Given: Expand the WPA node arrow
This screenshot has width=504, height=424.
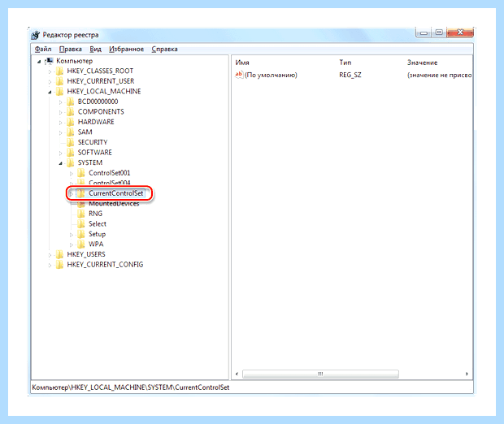Looking at the screenshot, I should point(72,244).
